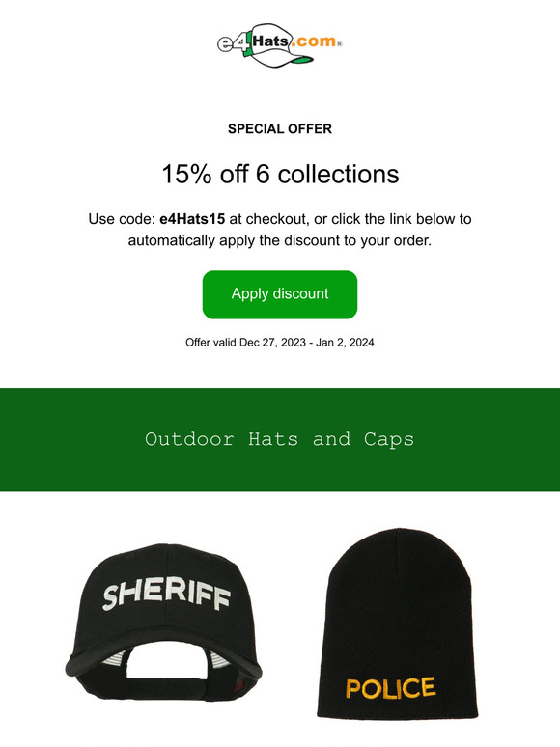Click the registered trademark symbol beside the logo
The image size is (560, 747).
pos(339,44)
